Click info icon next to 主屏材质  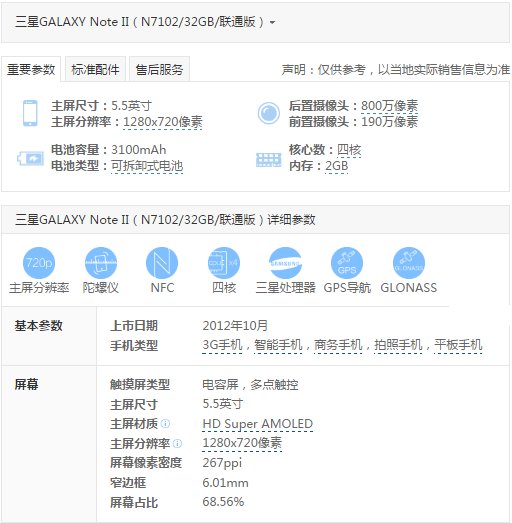(x=165, y=424)
